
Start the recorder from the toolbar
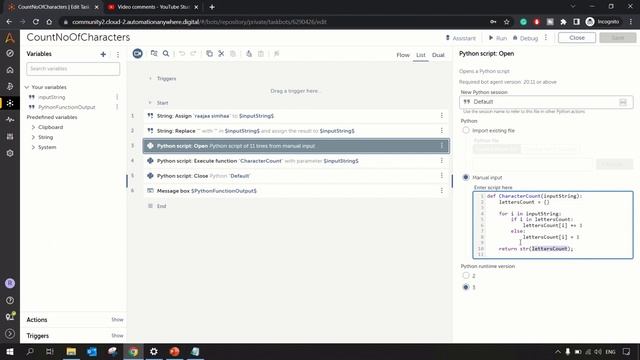[138, 53]
